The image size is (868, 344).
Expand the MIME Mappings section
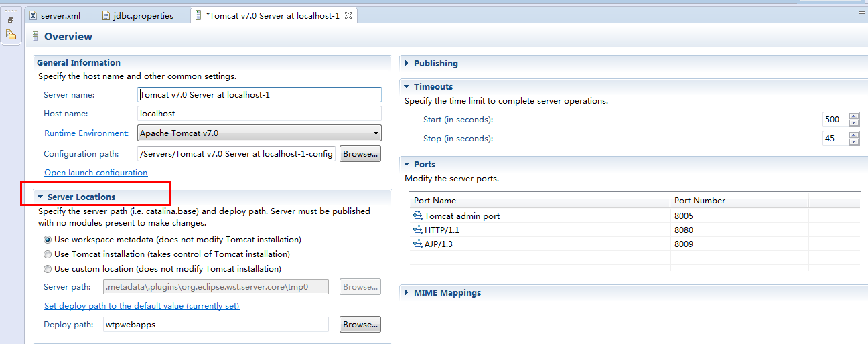click(x=407, y=293)
